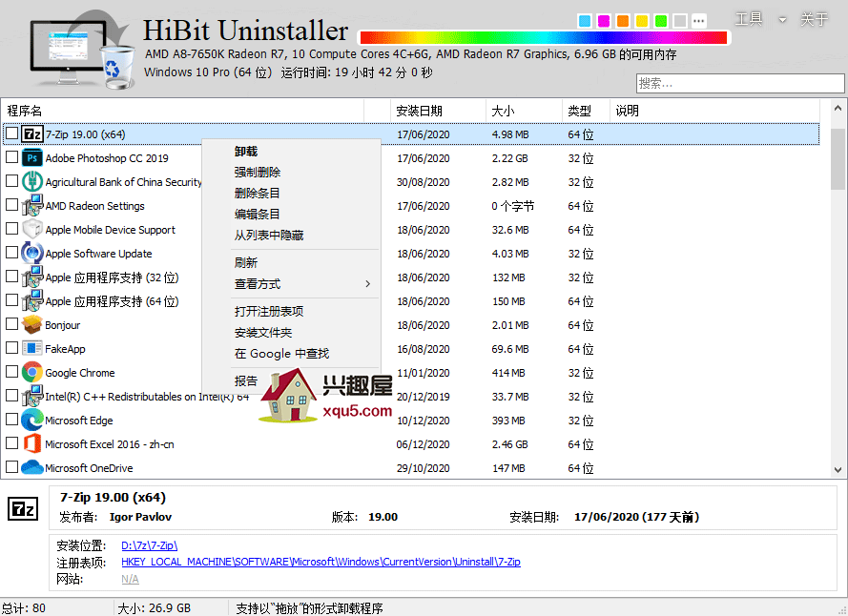The width and height of the screenshot is (848, 616).
Task: Click the Apple 应用程序支持 (64 位) icon
Action: [31, 300]
